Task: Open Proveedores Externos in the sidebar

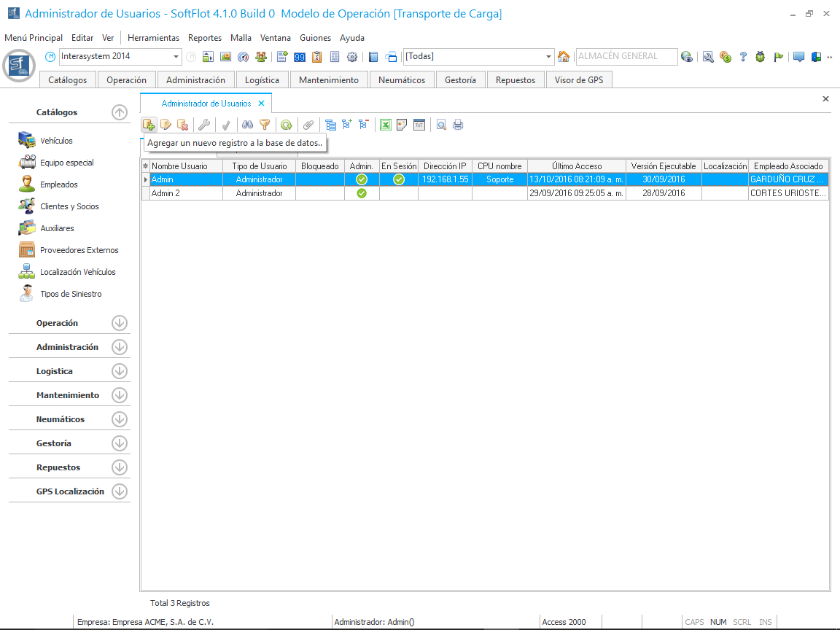Action: coord(79,250)
